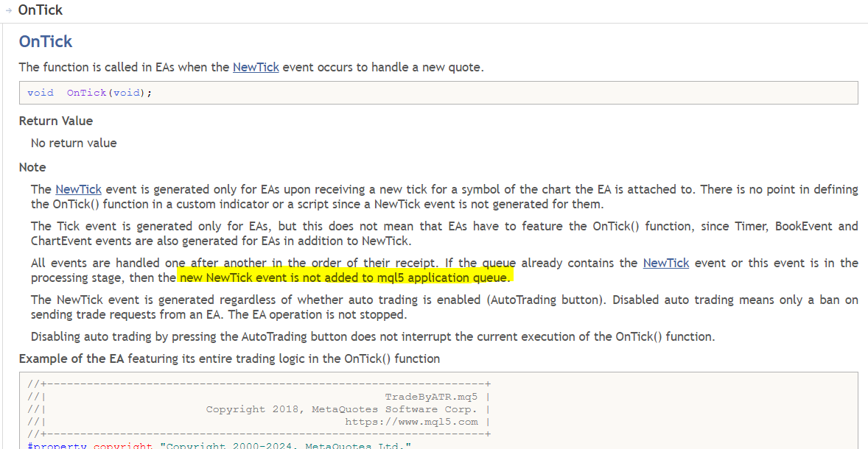Viewport: 868px width, 449px height.
Task: Click the Copyright 2018 MetaQuotes line in code
Action: point(341,409)
